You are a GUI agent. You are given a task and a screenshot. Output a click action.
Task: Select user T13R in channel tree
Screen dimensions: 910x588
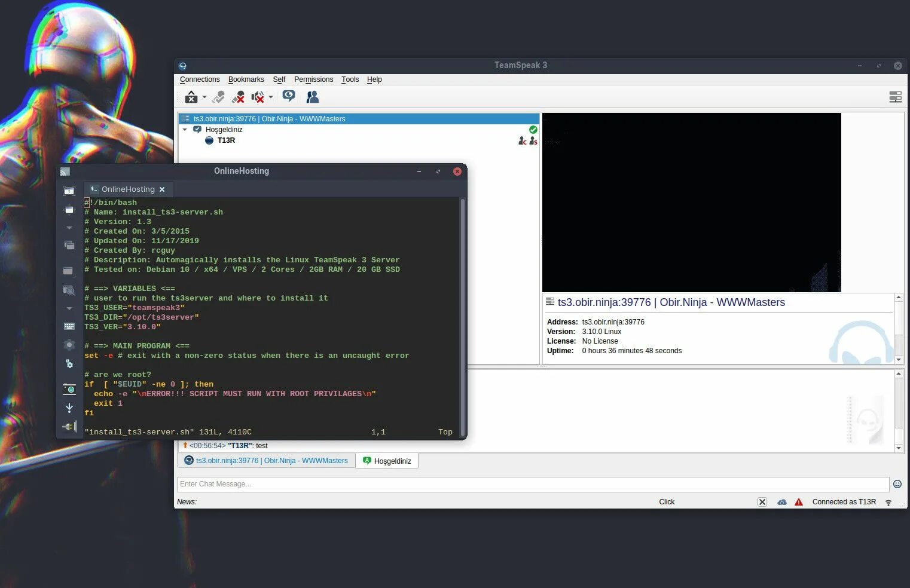pos(226,140)
